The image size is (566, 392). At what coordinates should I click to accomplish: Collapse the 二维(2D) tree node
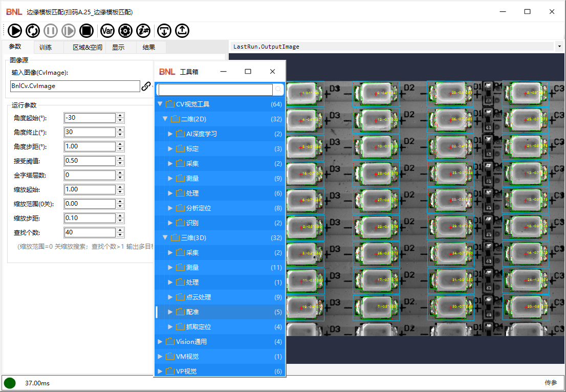165,119
